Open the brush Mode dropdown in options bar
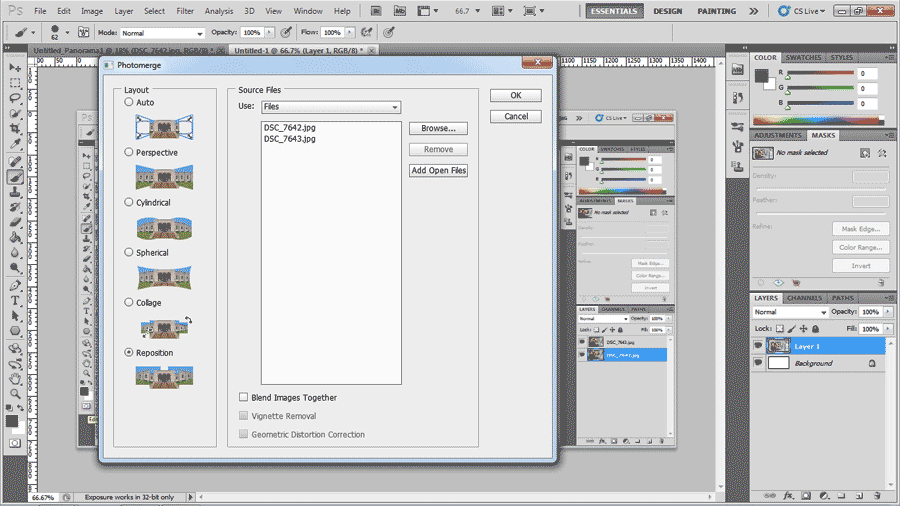Image resolution: width=900 pixels, height=506 pixels. tap(162, 33)
